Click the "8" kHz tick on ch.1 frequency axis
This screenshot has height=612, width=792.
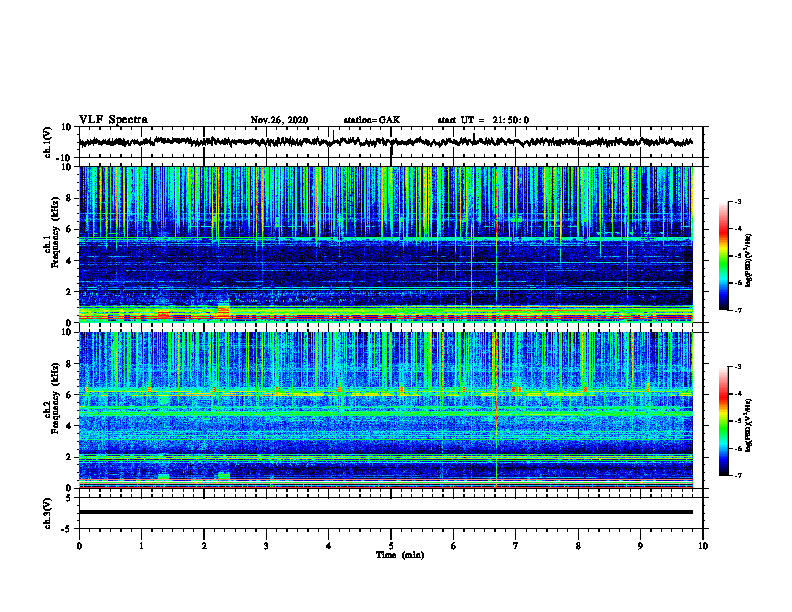click(69, 198)
